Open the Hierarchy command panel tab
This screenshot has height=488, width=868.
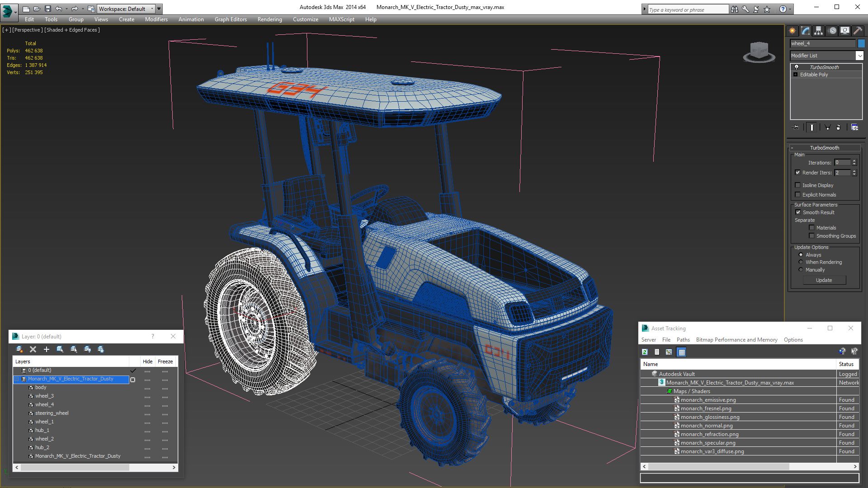pyautogui.click(x=819, y=31)
